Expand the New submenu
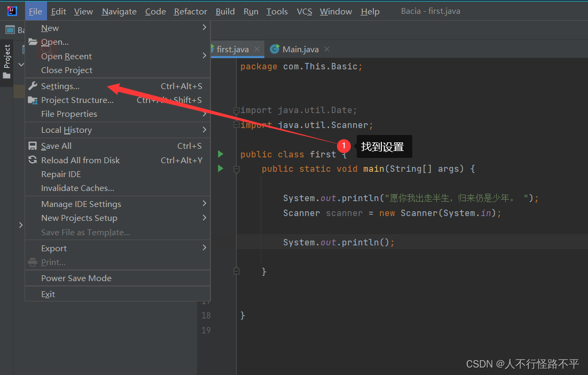 (205, 27)
